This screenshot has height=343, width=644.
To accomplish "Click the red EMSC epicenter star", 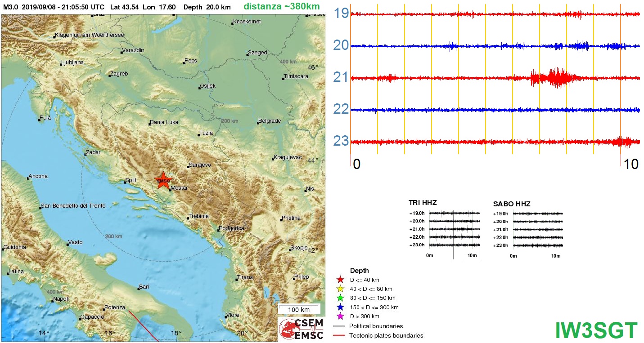I will (163, 180).
